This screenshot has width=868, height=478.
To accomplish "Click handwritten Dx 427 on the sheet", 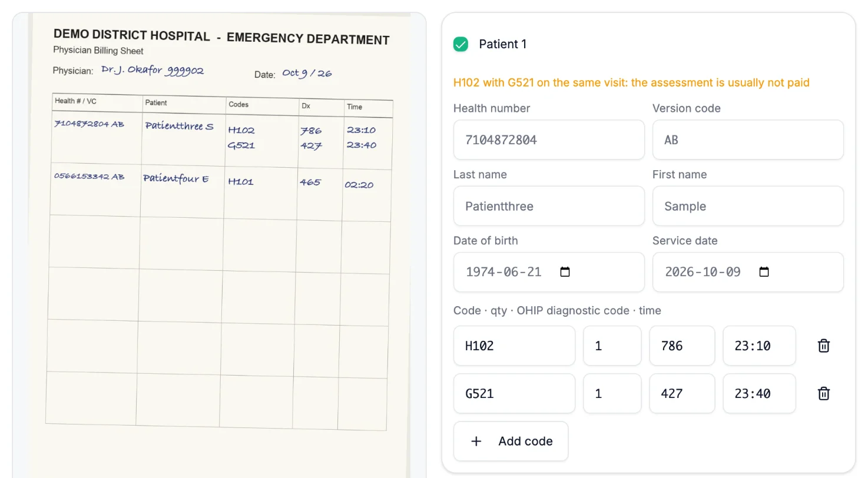I will (x=311, y=145).
